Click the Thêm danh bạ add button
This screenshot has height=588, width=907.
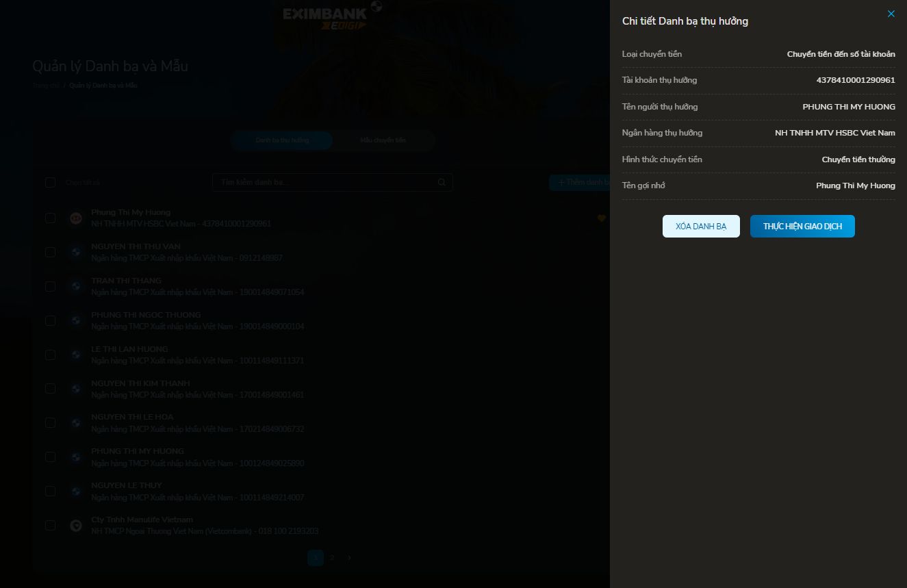pyautogui.click(x=579, y=182)
